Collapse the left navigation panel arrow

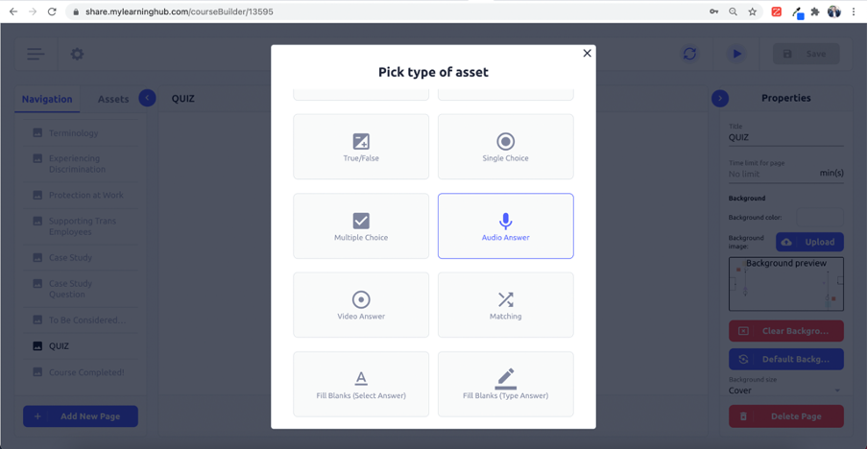[x=147, y=98]
